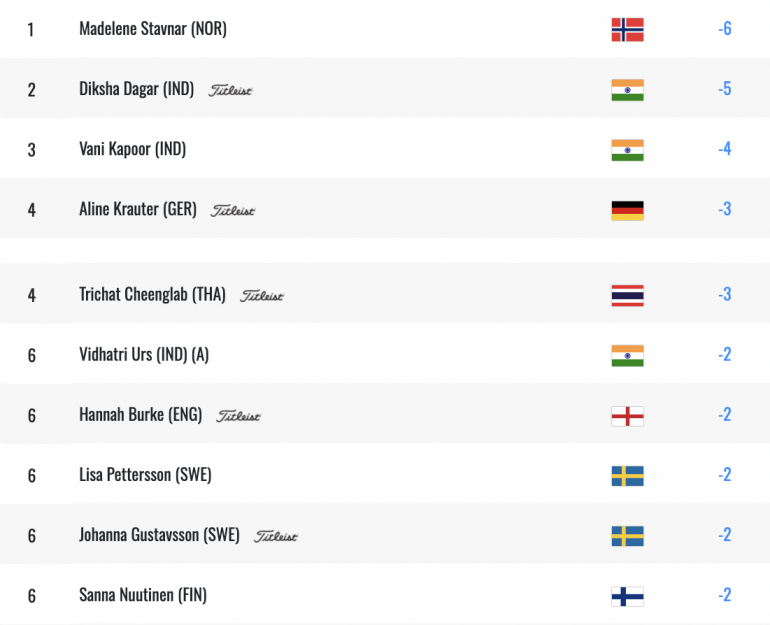Open Madelene Stavnar's player entry
This screenshot has height=625, width=770.
point(153,28)
